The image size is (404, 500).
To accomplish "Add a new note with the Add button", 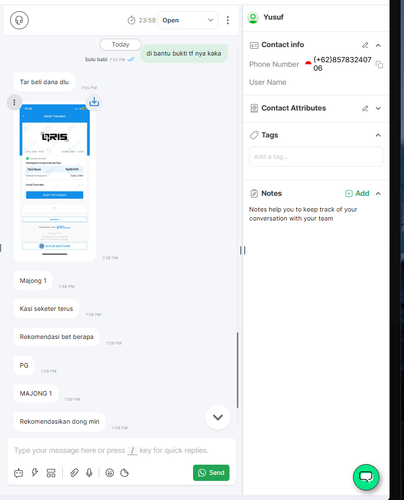I will (357, 193).
